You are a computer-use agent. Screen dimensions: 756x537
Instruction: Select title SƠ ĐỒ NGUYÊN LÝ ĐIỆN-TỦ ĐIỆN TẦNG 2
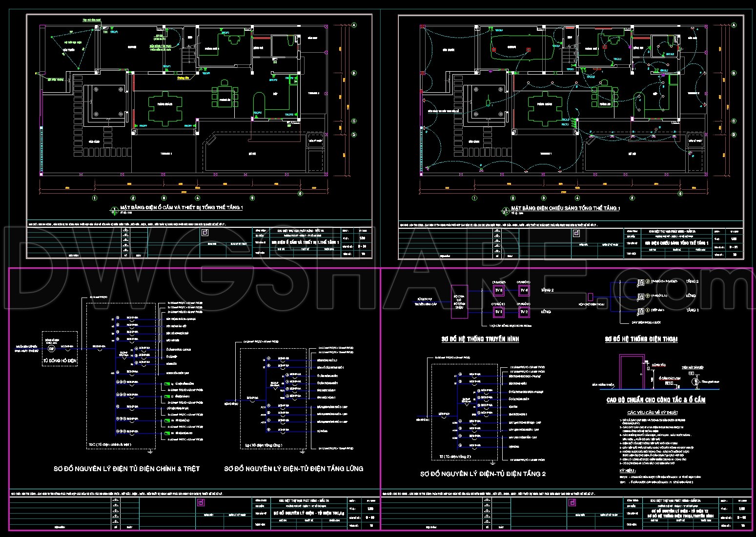click(483, 474)
